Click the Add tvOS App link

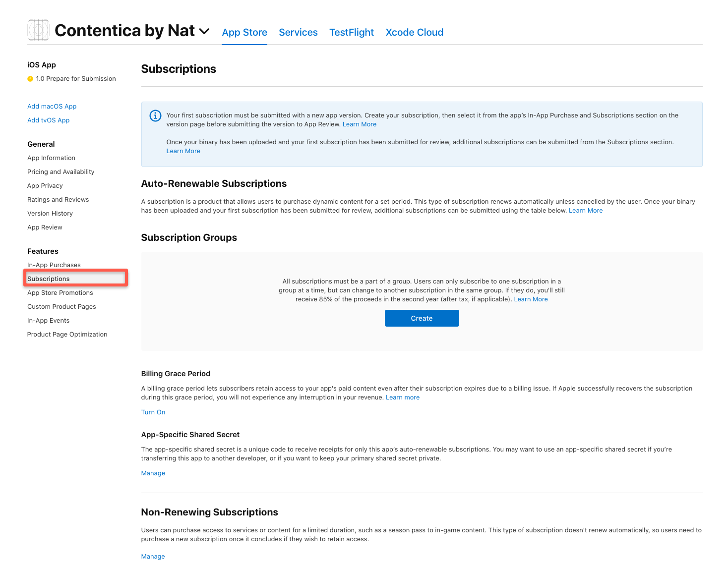(49, 120)
